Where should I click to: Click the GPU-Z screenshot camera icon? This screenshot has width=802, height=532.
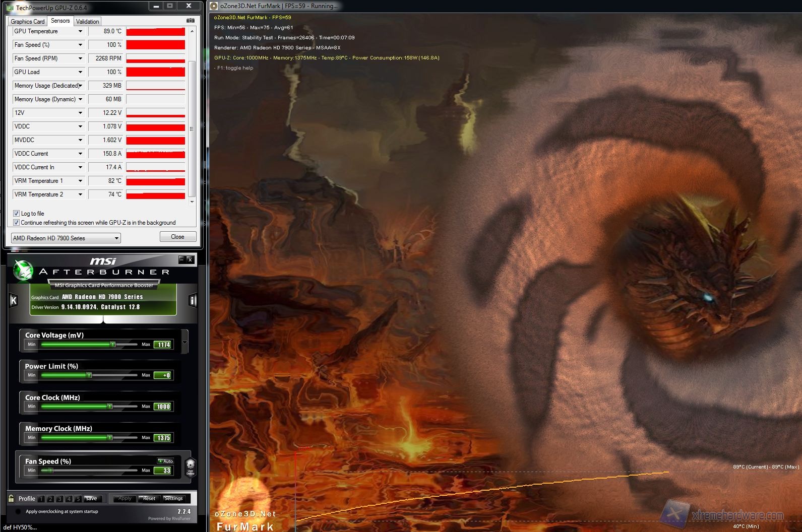[x=190, y=21]
